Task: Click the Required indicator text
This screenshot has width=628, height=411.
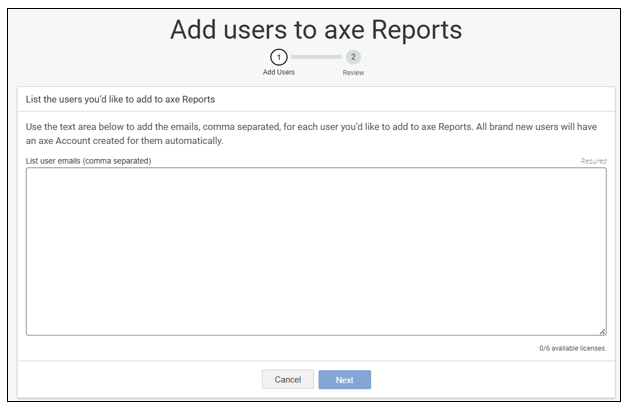Action: pyautogui.click(x=593, y=161)
